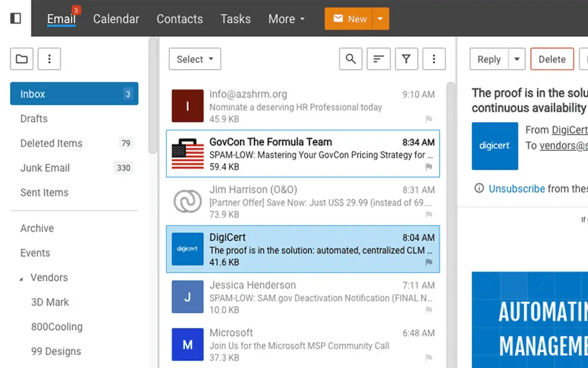Toggle the sidebar panel icon
This screenshot has height=368, width=588.
pyautogui.click(x=15, y=18)
